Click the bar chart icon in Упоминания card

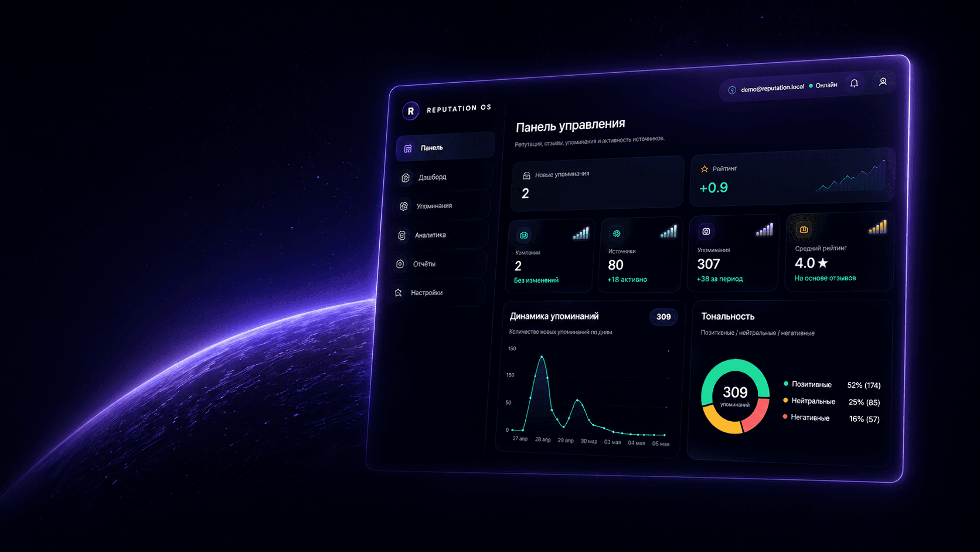tap(764, 229)
